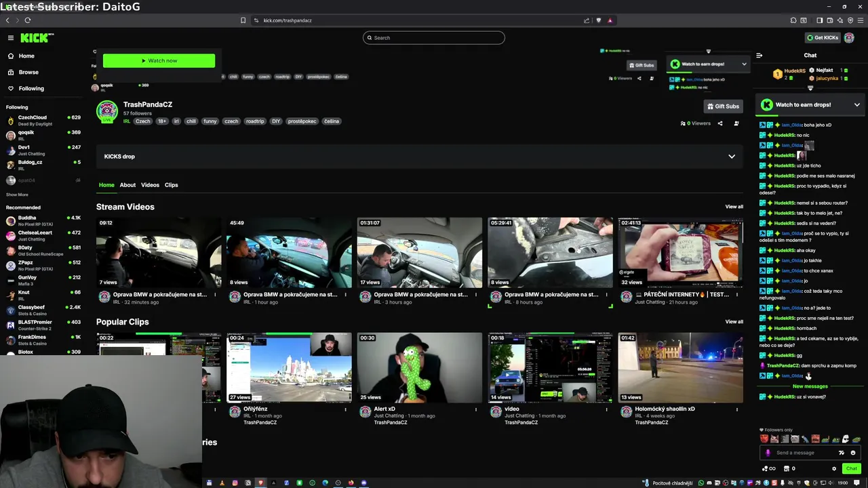Open the Czech tag on the channel

point(143,121)
